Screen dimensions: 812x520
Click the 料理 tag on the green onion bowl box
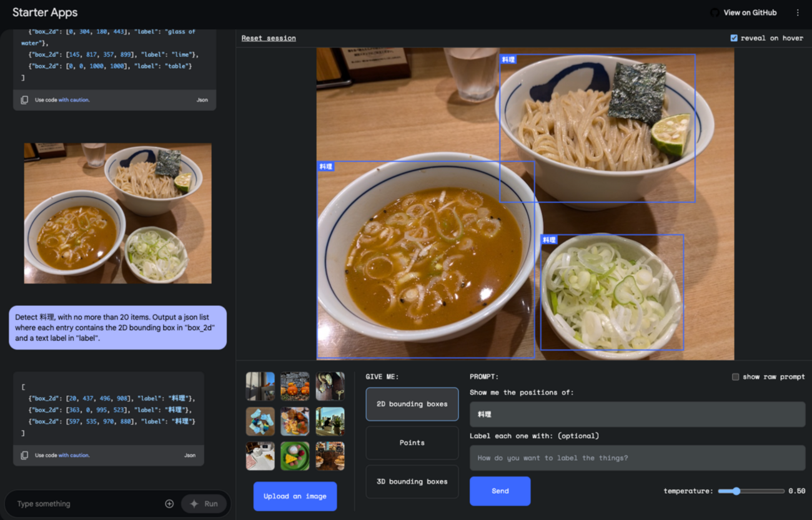(549, 240)
